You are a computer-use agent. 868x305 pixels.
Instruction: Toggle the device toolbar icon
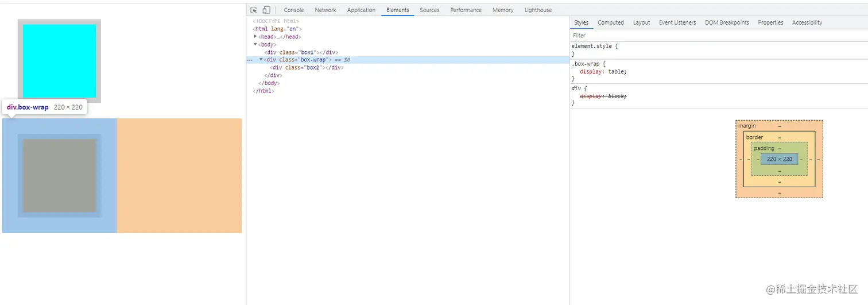pos(266,10)
